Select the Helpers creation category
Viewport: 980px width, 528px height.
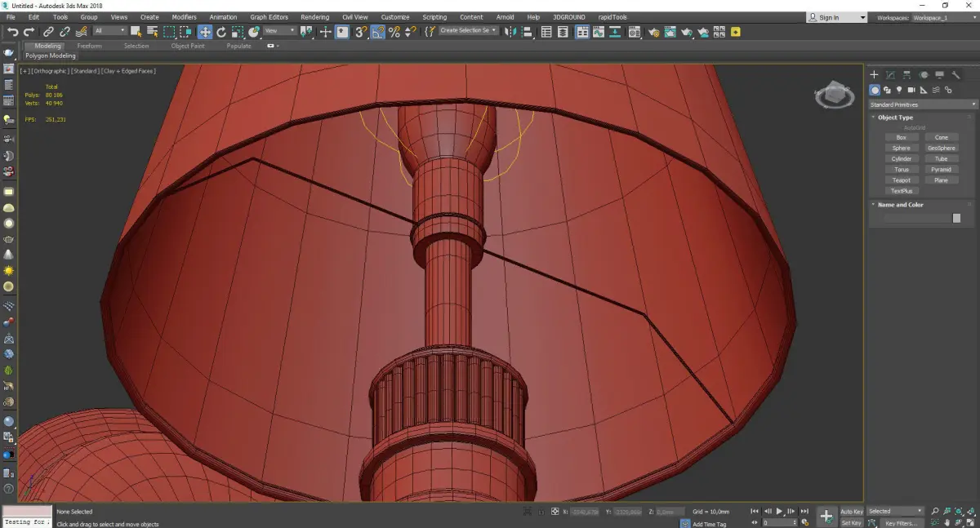(924, 90)
